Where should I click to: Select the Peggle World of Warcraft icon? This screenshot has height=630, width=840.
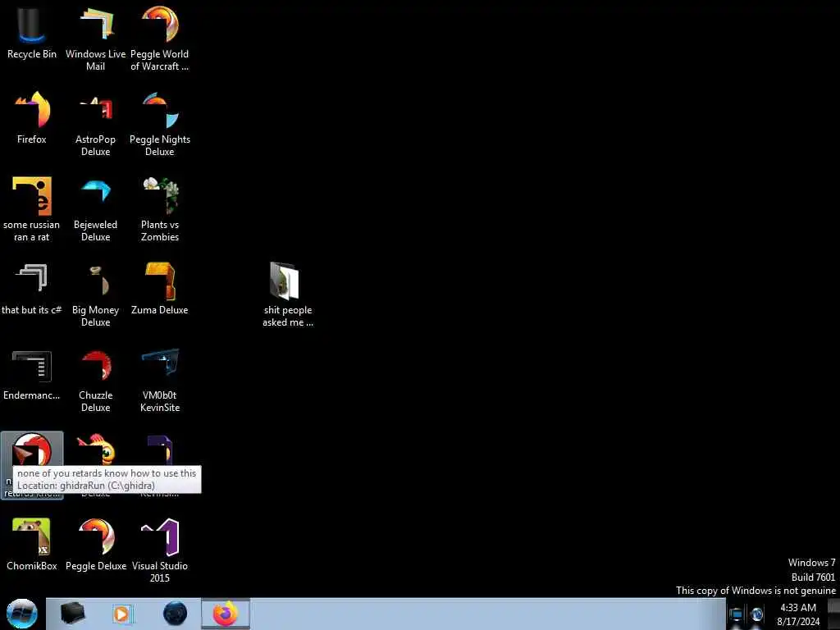[160, 39]
